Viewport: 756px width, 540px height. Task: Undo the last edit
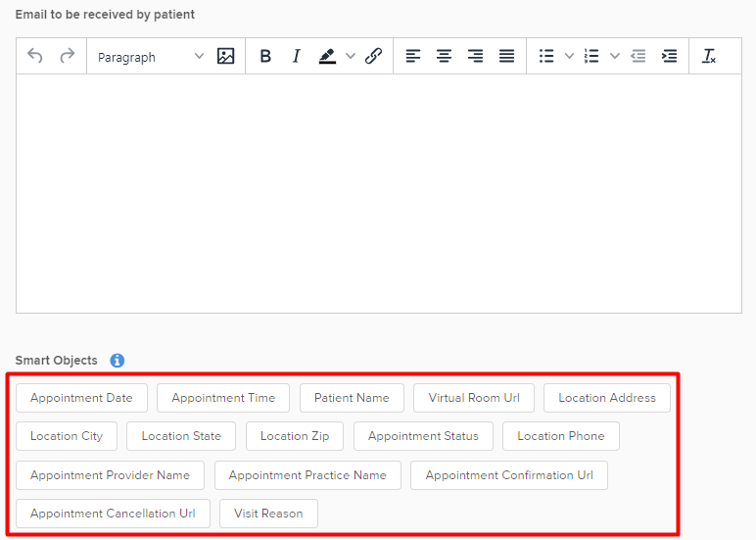point(34,56)
